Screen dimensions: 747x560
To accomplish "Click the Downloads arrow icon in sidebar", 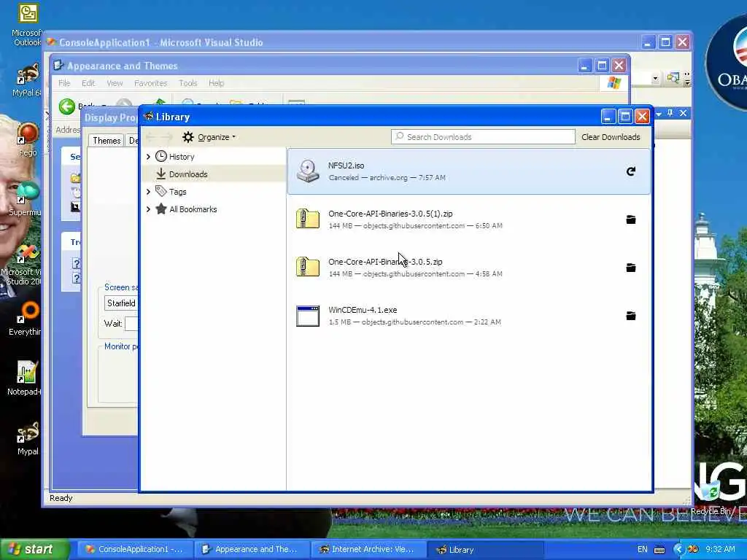I will pos(161,174).
